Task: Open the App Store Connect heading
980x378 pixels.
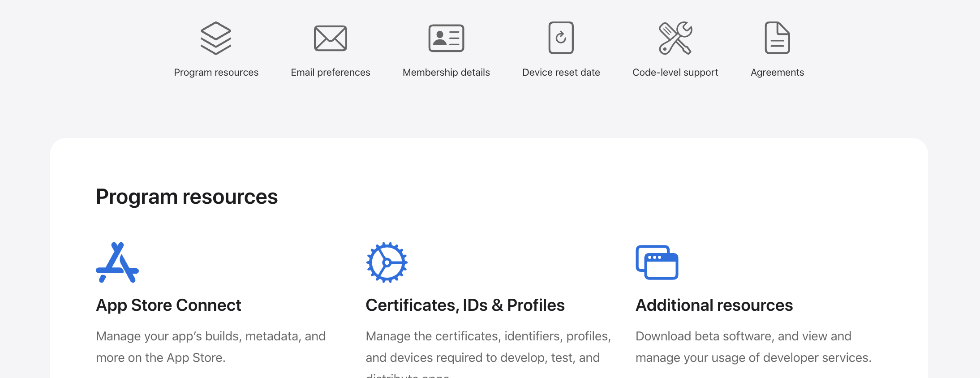Action: tap(169, 305)
